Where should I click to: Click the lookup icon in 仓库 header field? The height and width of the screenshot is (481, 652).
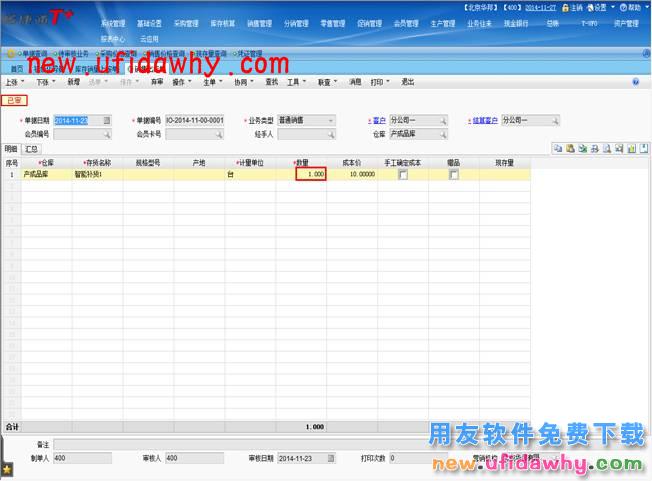(x=443, y=134)
